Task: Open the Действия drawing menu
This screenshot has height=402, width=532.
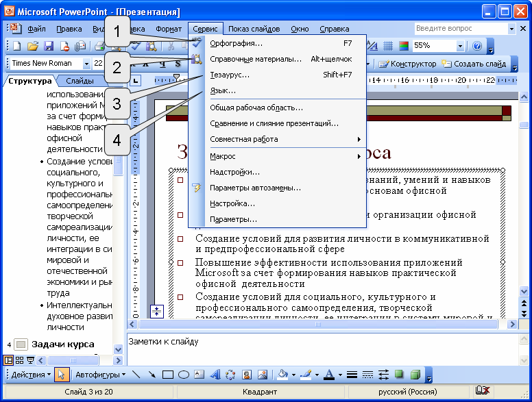Action: coord(31,375)
